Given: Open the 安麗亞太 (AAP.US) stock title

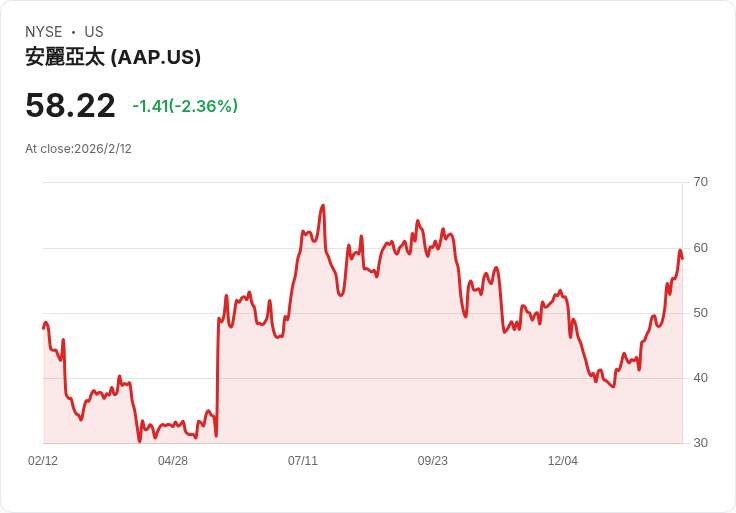Looking at the screenshot, I should 113,57.
